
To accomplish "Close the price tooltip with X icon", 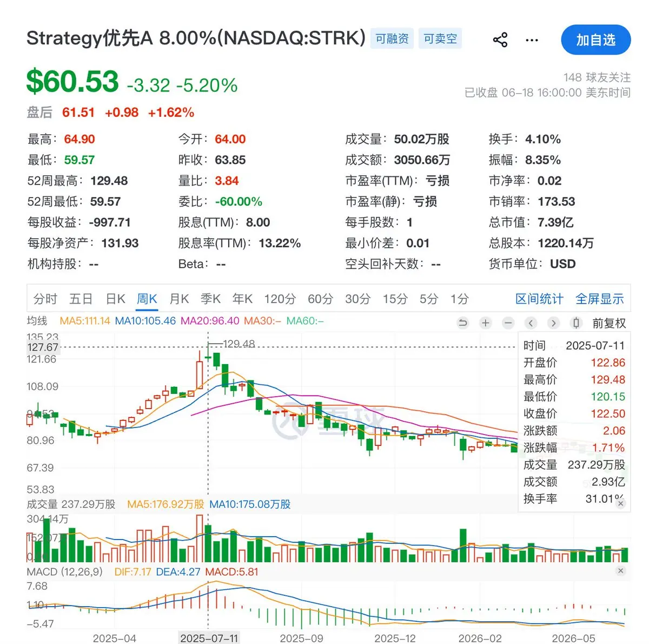I will click(x=621, y=503).
